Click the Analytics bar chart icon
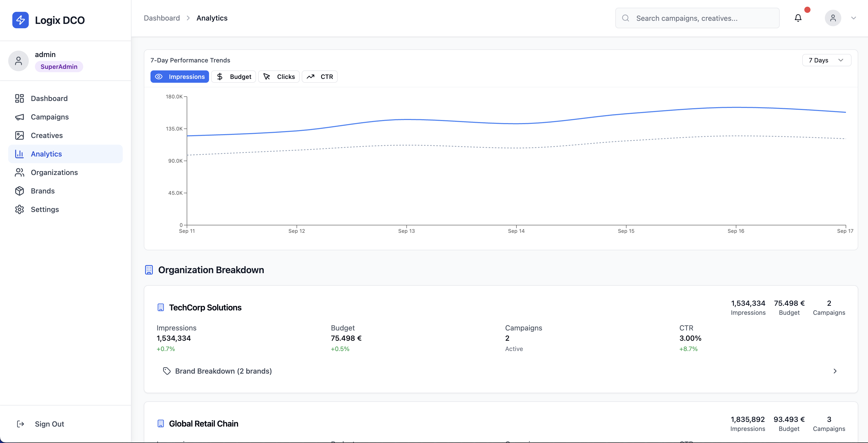Viewport: 868px width, 443px height. tap(19, 154)
